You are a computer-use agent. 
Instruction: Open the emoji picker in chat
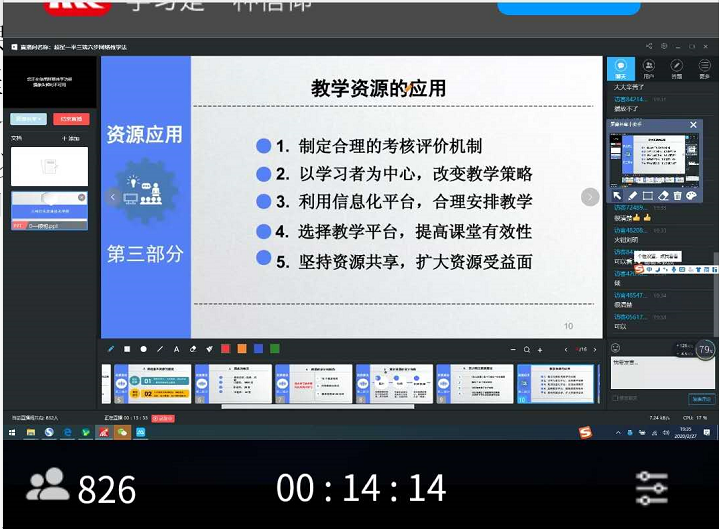(x=615, y=348)
